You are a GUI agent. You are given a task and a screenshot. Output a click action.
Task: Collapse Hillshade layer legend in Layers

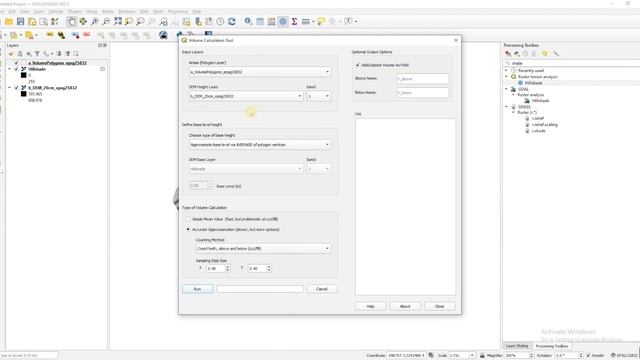(x=10, y=69)
